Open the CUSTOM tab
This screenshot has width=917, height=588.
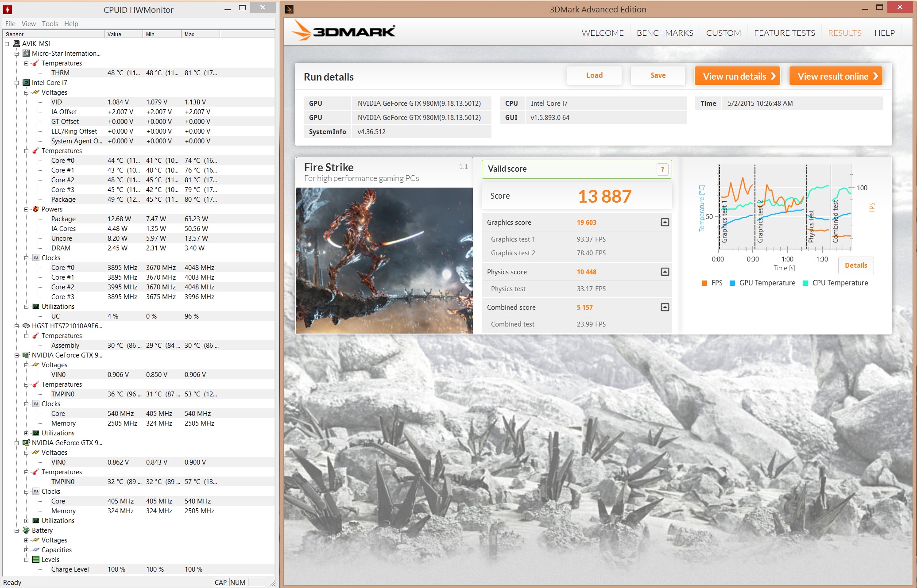[x=723, y=33]
